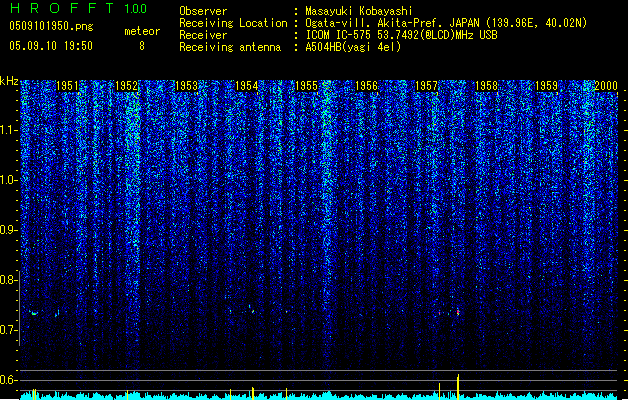The width and height of the screenshot is (629, 400).
Task: Click the 0.7 kHz axis label
Action: point(7,330)
